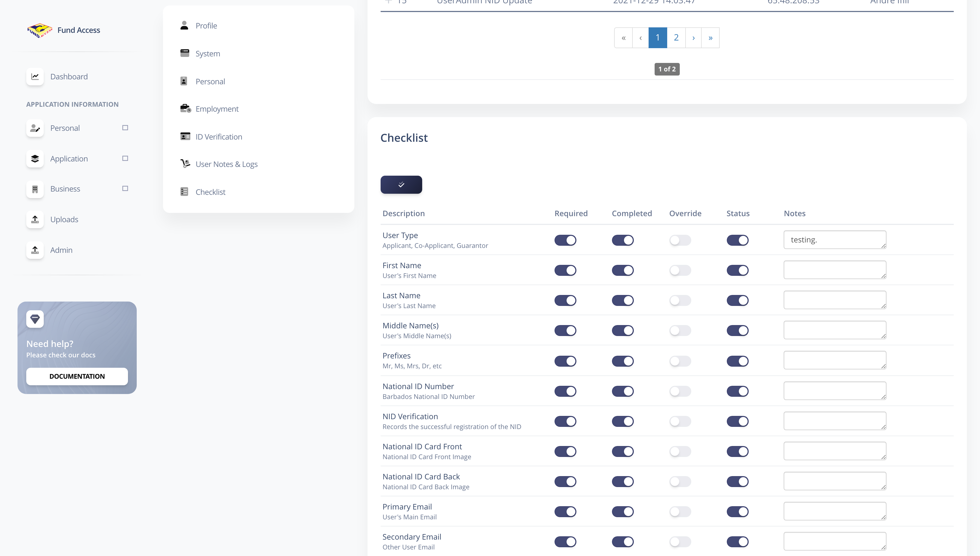980x556 pixels.
Task: Click the notes field for National ID Number
Action: point(835,391)
